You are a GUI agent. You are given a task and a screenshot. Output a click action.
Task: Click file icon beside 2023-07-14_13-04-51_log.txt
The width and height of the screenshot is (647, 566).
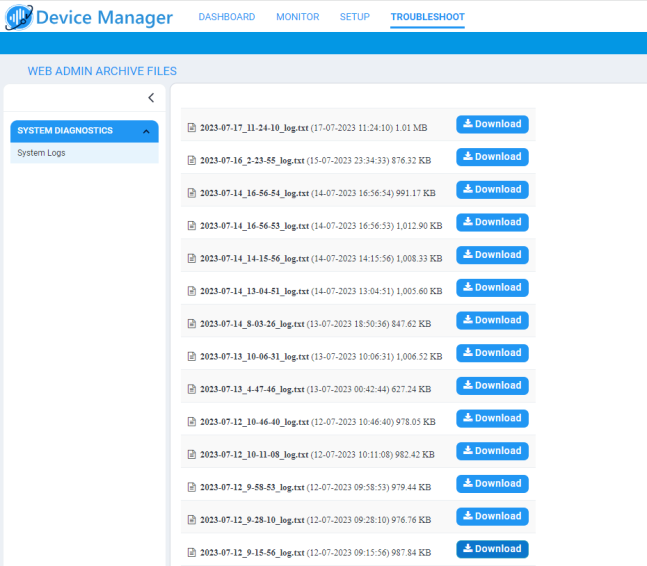coord(192,291)
